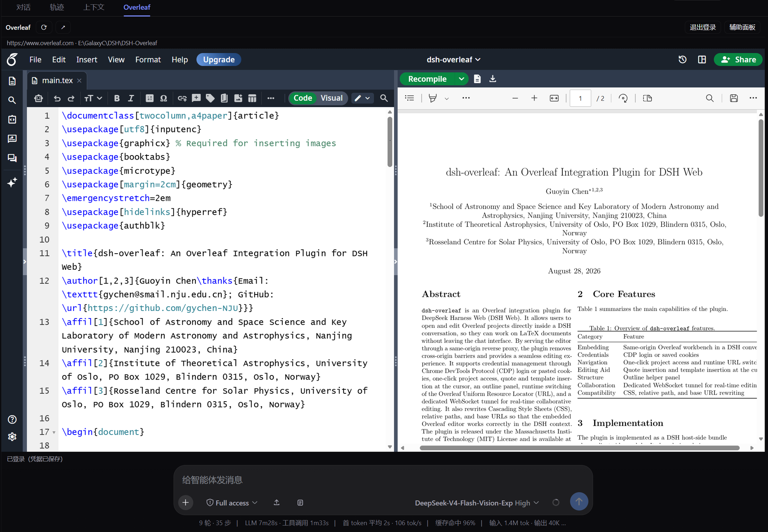Click the PDF horizontal scrollbar

click(579, 448)
